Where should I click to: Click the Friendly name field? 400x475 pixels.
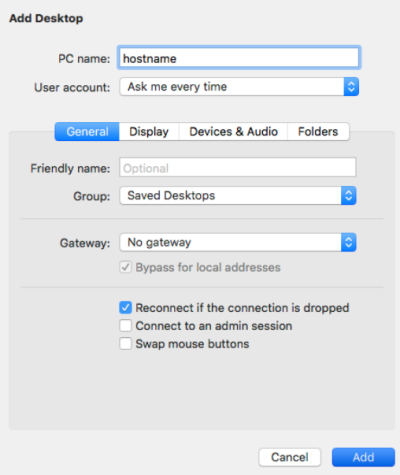(238, 167)
